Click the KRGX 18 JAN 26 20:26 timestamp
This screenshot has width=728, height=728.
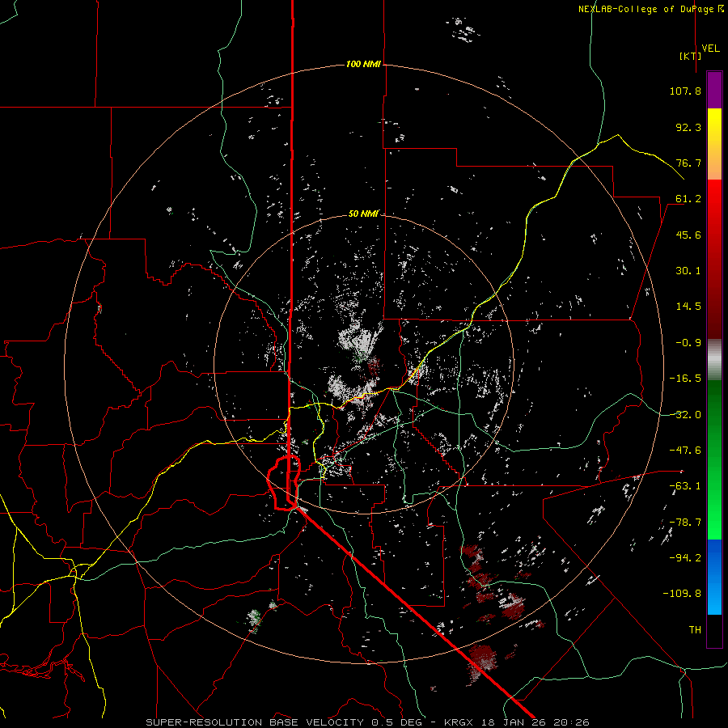tap(517, 722)
